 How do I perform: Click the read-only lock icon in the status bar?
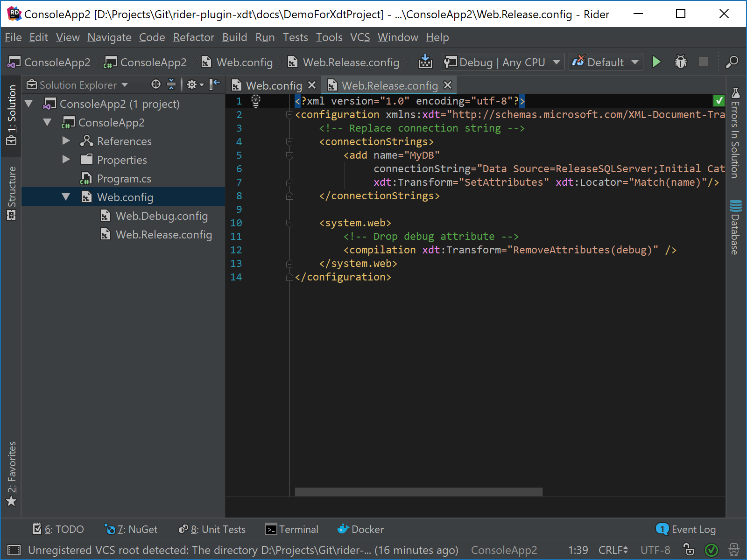click(688, 550)
